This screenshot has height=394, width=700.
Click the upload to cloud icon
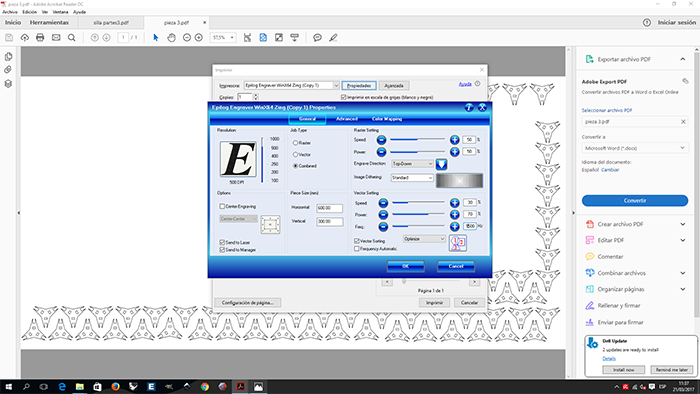(x=25, y=38)
